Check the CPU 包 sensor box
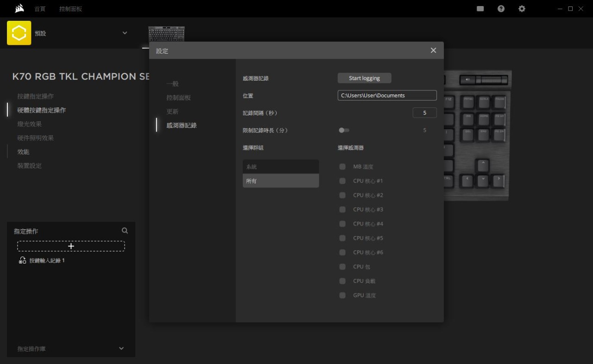This screenshot has height=364, width=593. [342, 267]
